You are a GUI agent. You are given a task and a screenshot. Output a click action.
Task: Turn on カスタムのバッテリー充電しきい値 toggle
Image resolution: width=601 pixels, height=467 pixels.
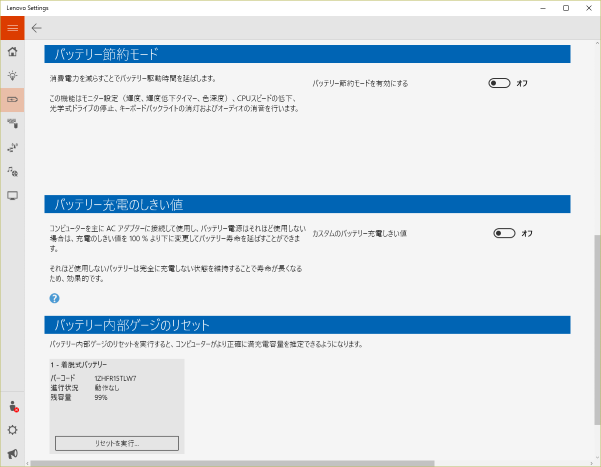click(504, 233)
